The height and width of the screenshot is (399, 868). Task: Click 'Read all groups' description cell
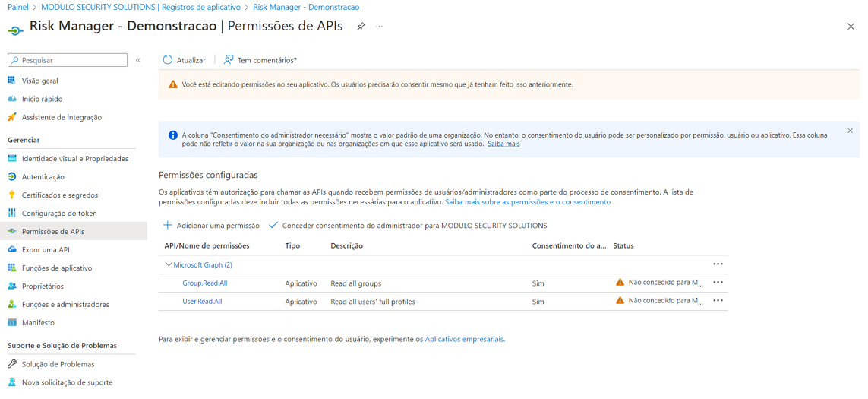click(x=356, y=283)
